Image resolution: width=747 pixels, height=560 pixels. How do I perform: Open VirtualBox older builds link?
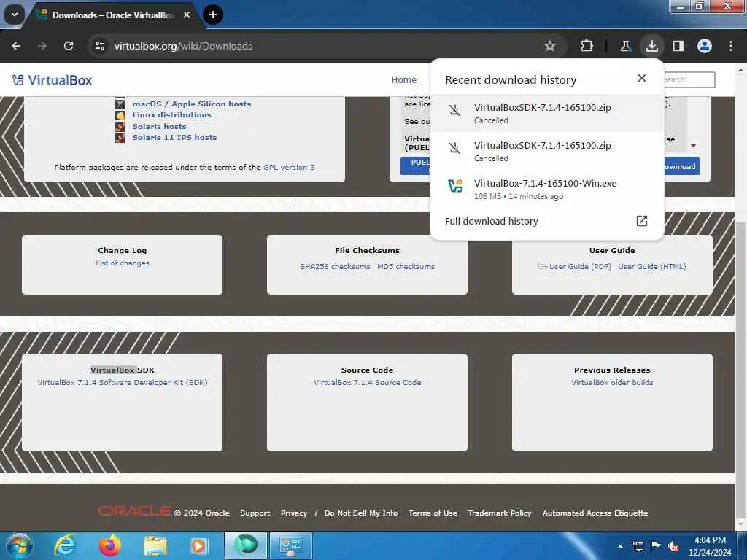(612, 382)
